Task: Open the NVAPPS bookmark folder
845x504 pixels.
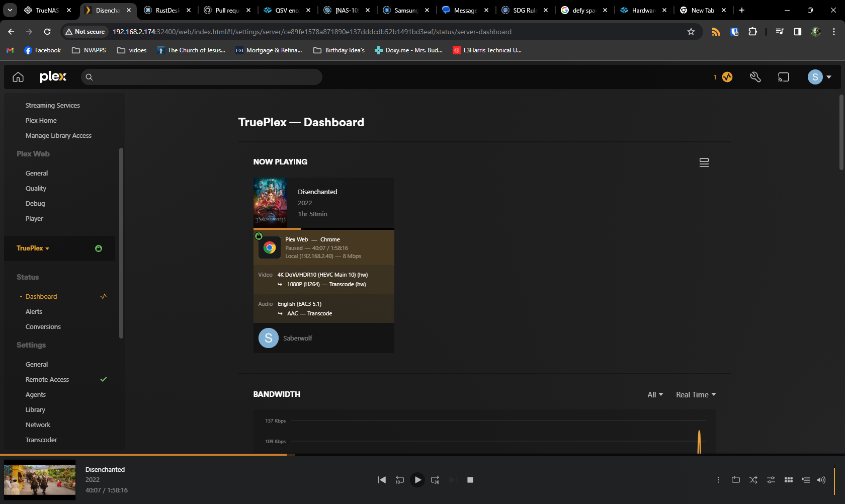Action: click(89, 50)
